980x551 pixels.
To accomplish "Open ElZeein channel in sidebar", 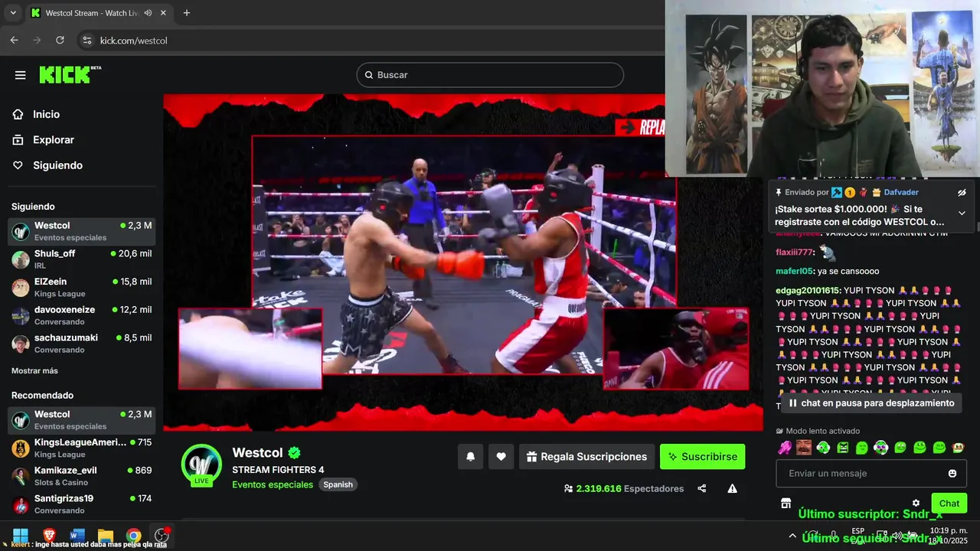I will 81,288.
